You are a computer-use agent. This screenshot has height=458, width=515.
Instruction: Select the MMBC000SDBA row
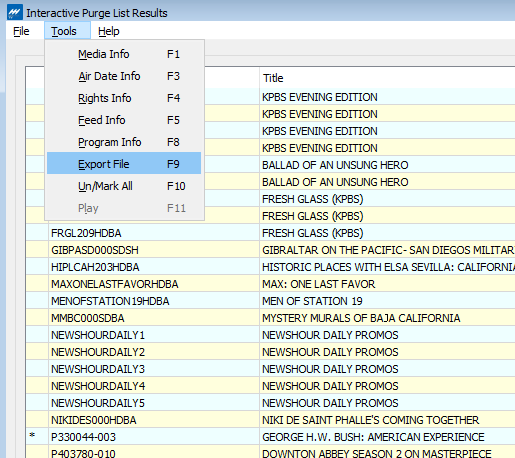pyautogui.click(x=271, y=318)
